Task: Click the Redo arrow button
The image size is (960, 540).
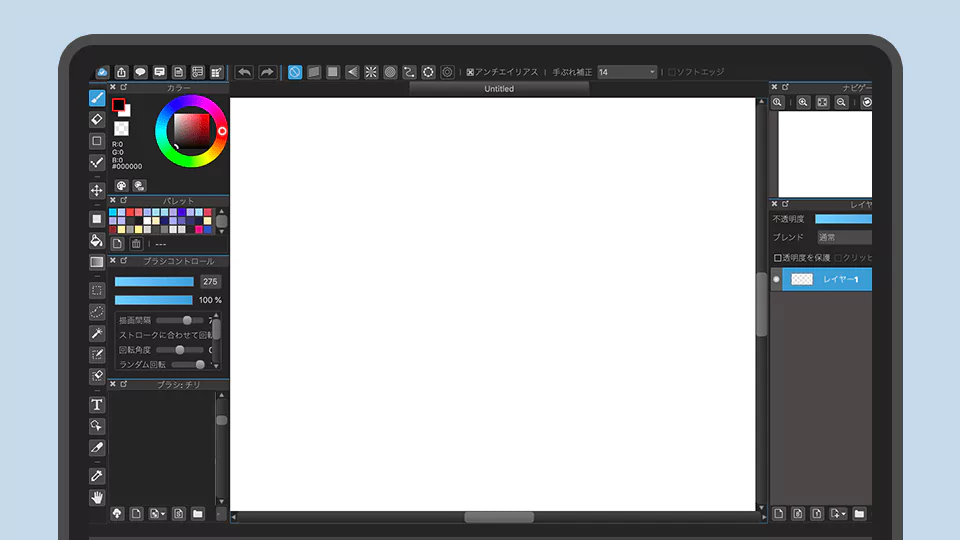Action: [267, 72]
